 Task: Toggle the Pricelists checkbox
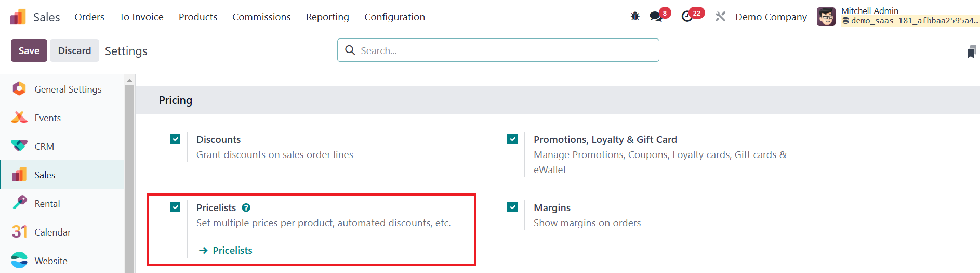(175, 207)
